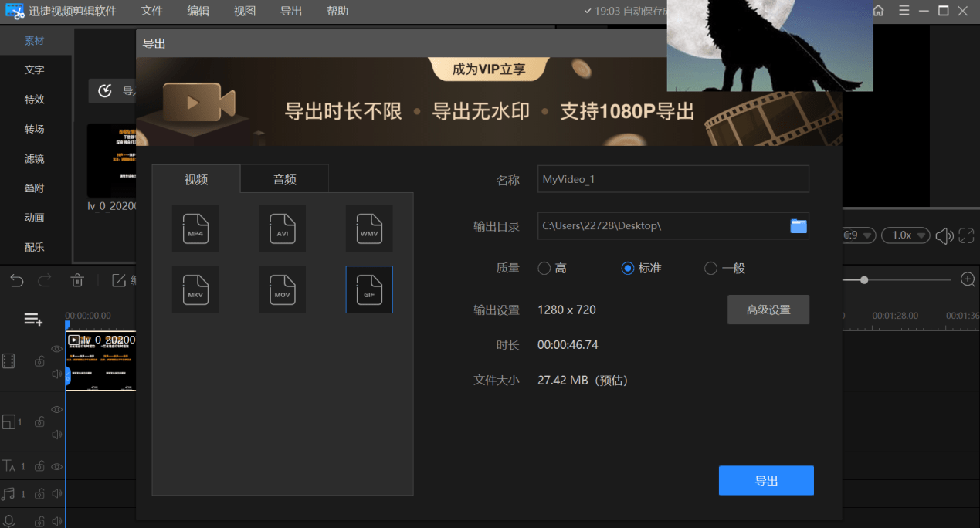Click the 名称 field containing MyVideo_1
980x528 pixels.
coord(673,179)
